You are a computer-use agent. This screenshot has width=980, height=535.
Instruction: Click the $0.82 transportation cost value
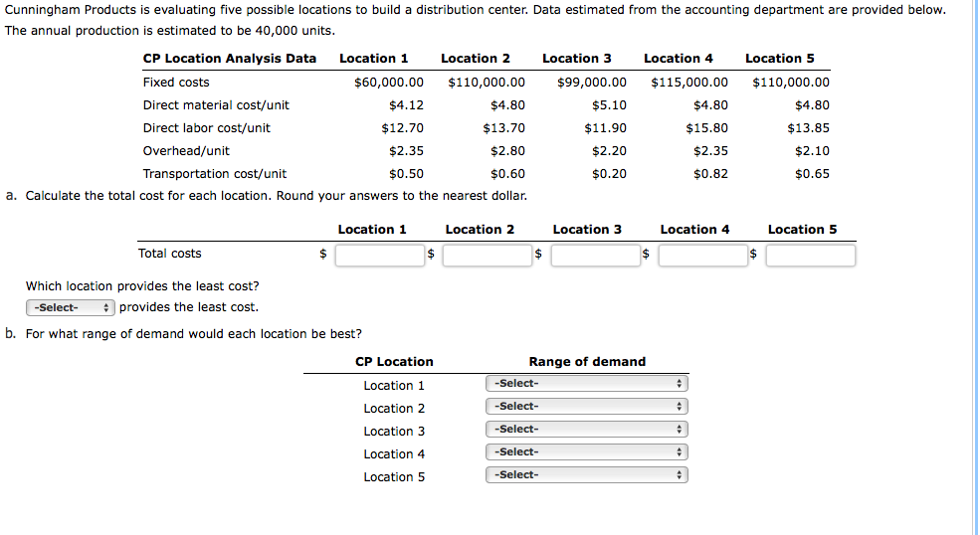710,174
